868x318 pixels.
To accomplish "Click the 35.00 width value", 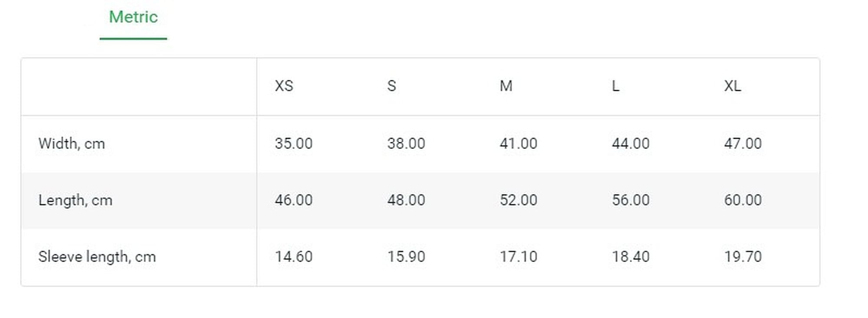I will pos(293,144).
